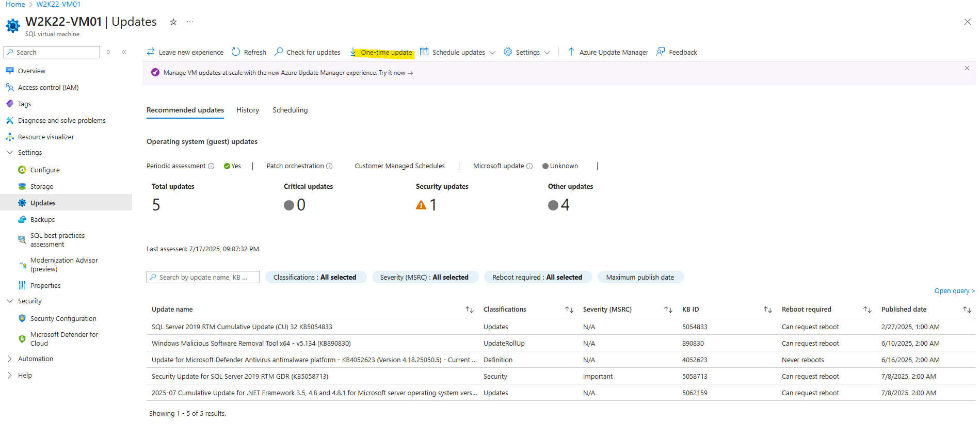Close the Updates blade with X
Viewport: 980px width, 438px height.
[968, 22]
